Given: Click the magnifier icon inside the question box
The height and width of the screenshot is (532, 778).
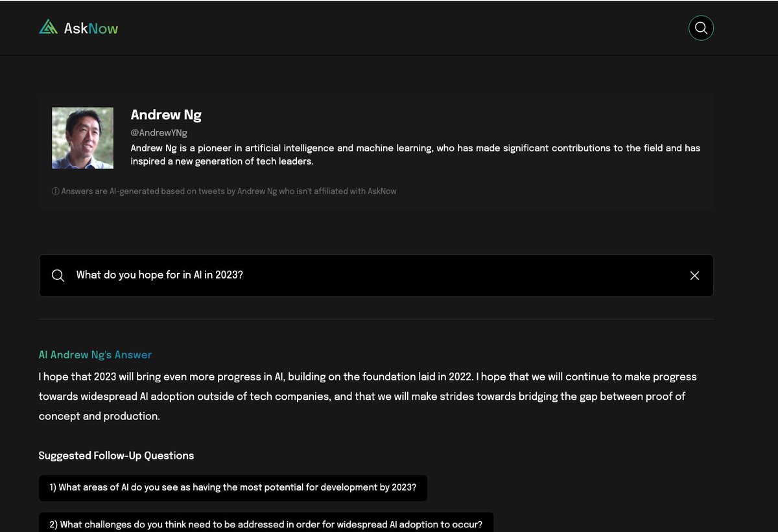Looking at the screenshot, I should 58,275.
